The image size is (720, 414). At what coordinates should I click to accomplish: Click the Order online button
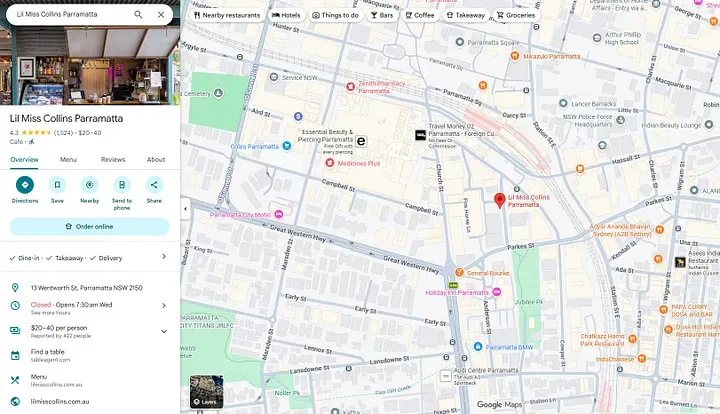pos(90,226)
